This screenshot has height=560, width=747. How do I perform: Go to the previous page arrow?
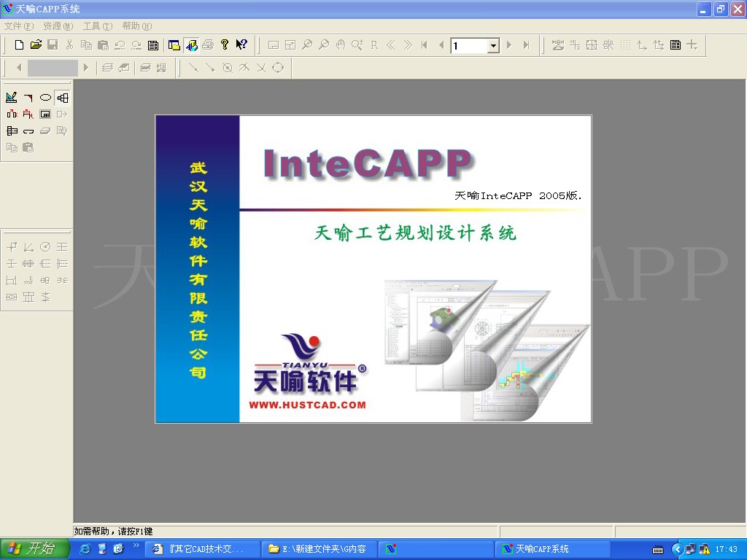[441, 45]
